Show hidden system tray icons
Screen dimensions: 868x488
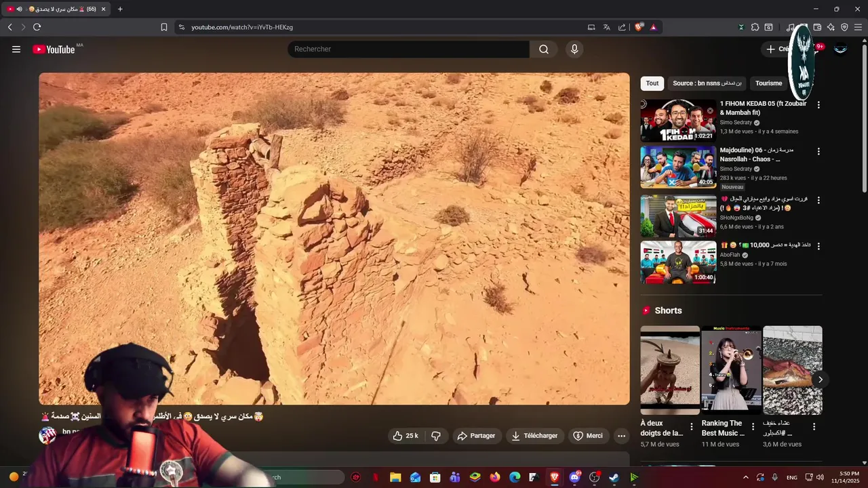tap(745, 477)
